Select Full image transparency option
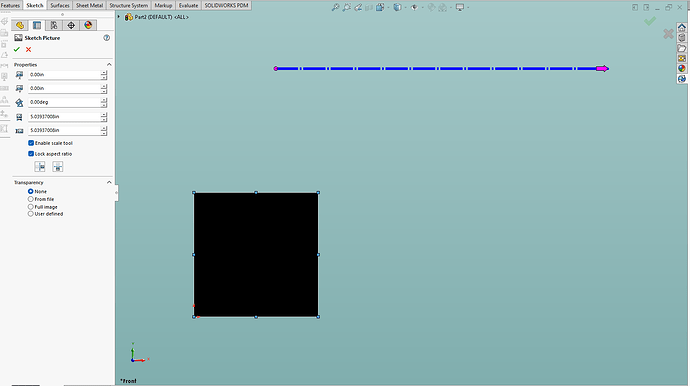690x386 pixels. tap(30, 206)
